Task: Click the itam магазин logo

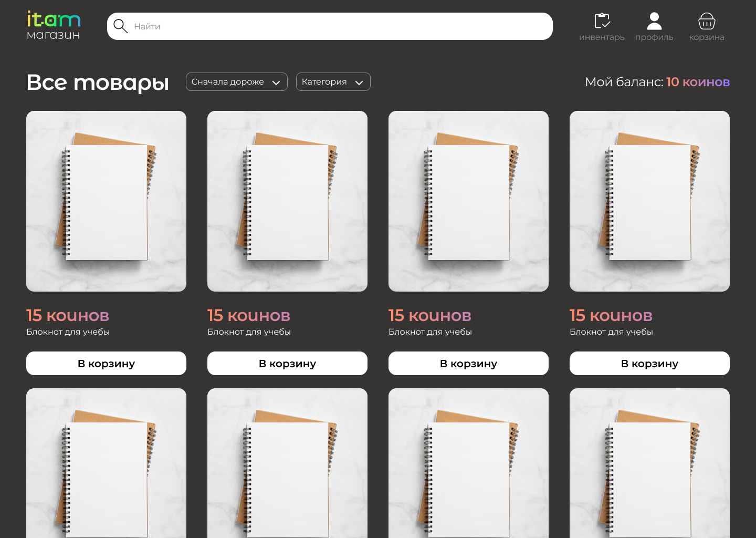Action: [x=54, y=25]
